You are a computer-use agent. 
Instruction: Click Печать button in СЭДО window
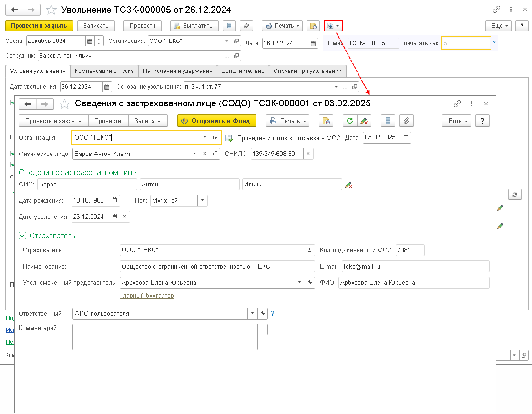point(288,121)
